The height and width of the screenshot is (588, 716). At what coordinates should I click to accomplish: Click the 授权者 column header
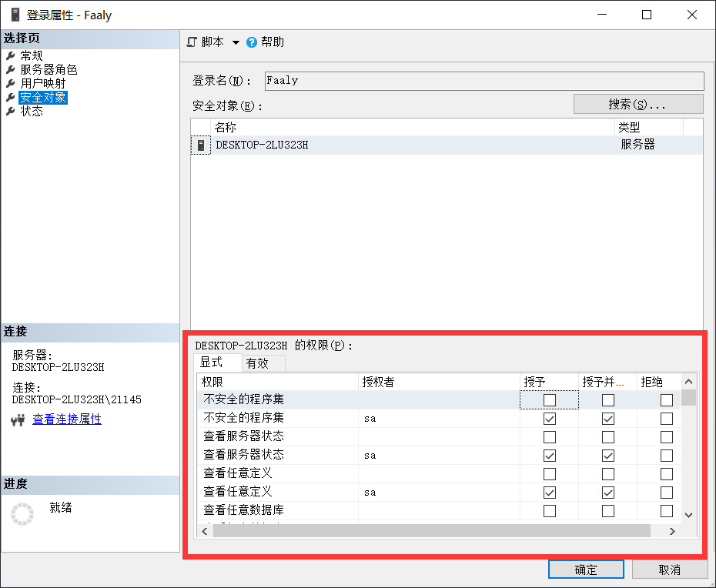pos(440,382)
